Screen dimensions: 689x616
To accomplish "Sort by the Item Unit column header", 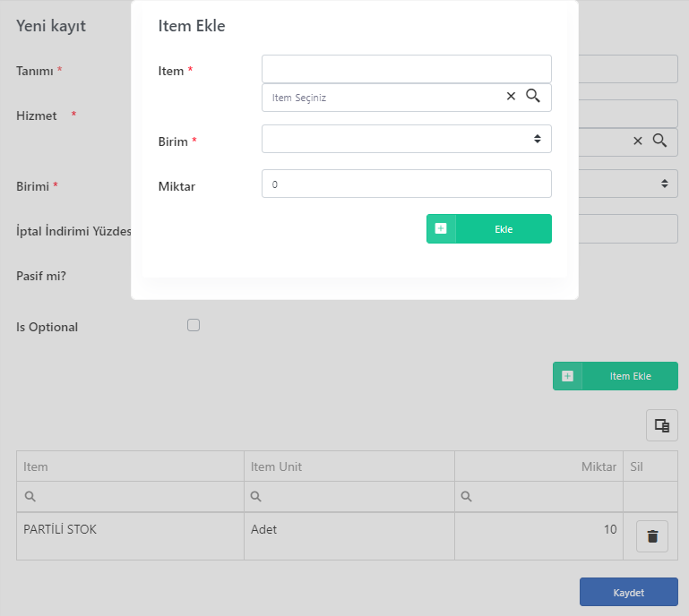I will click(x=349, y=466).
